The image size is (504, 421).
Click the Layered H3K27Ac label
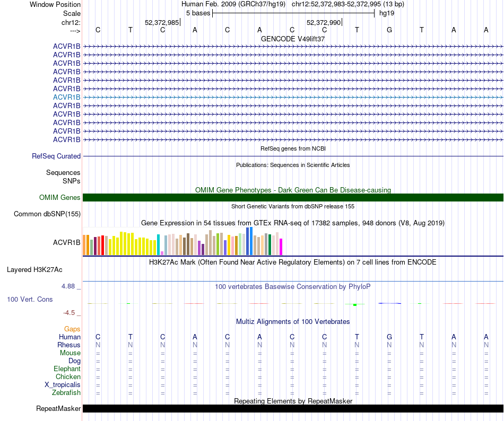[34, 270]
